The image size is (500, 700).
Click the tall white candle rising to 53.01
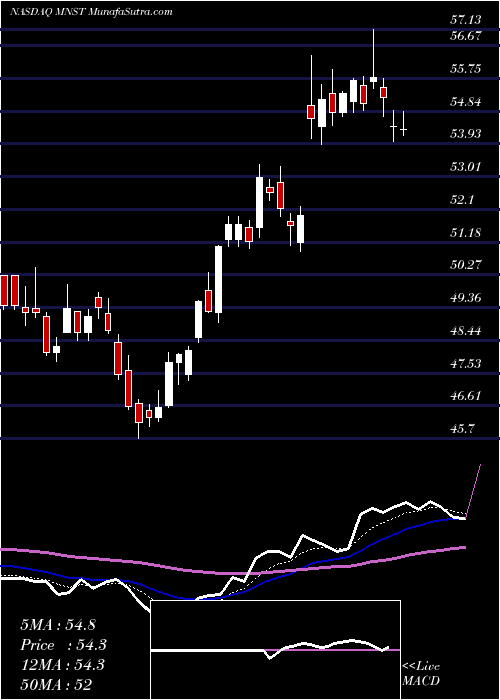(259, 201)
